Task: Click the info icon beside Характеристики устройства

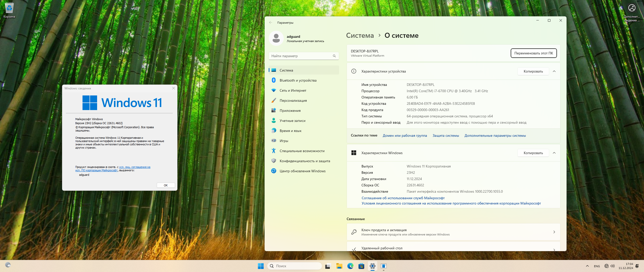Action: pyautogui.click(x=354, y=71)
